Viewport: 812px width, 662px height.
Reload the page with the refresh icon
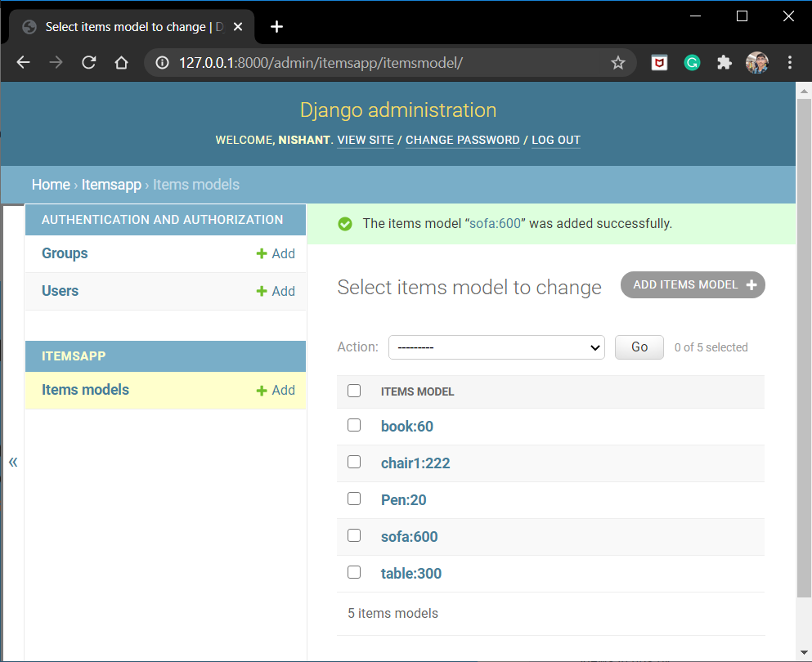tap(89, 63)
